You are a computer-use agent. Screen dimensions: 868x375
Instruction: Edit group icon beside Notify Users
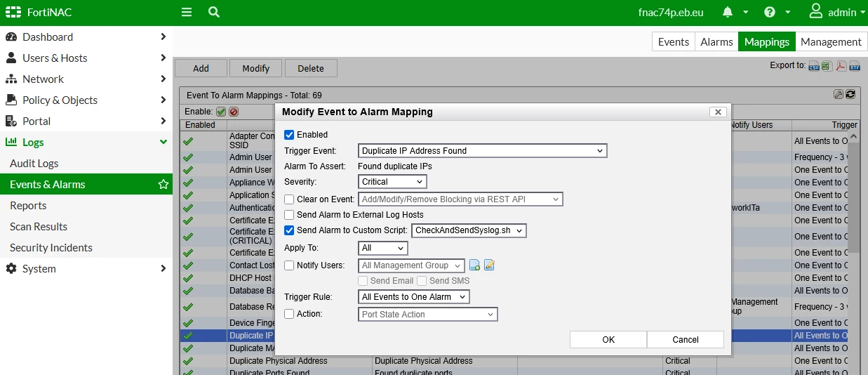(x=490, y=265)
